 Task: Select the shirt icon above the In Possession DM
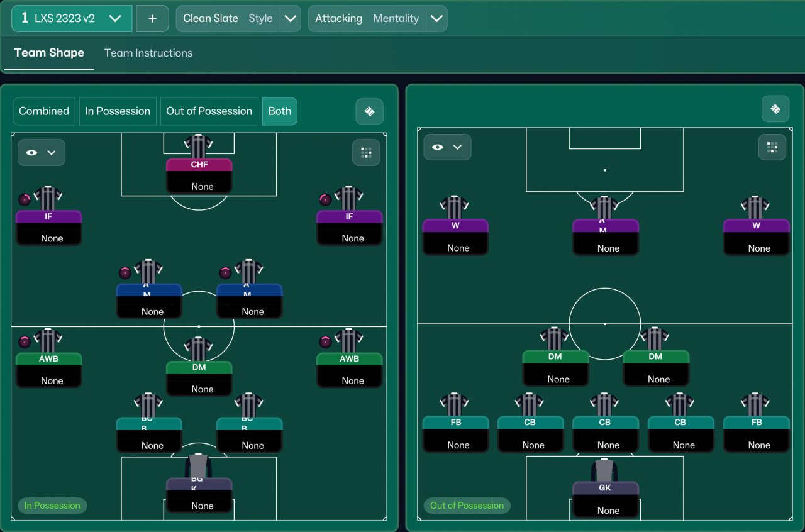pos(199,349)
